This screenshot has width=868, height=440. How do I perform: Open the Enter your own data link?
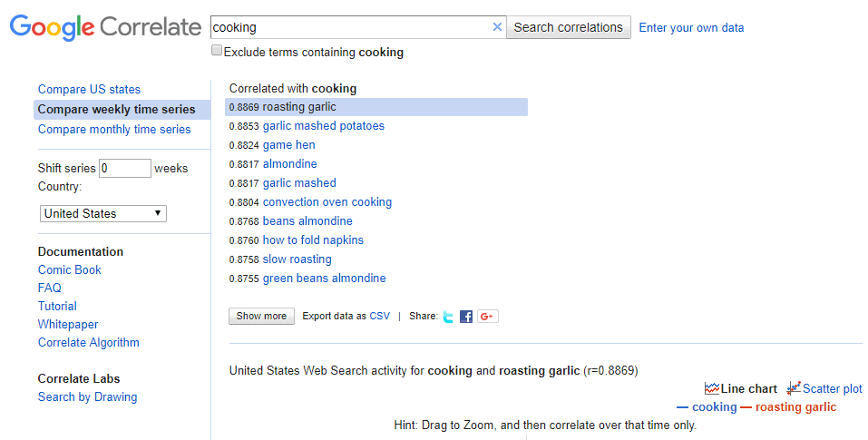click(691, 28)
